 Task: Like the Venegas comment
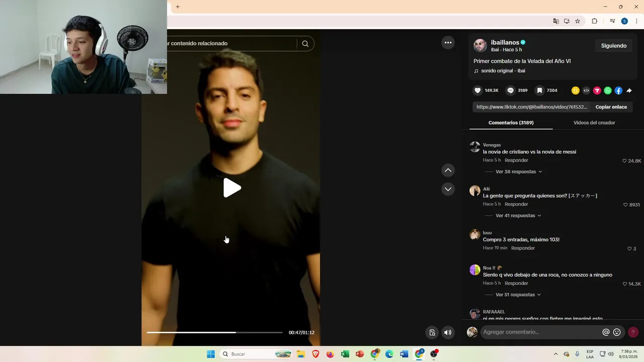pyautogui.click(x=624, y=161)
